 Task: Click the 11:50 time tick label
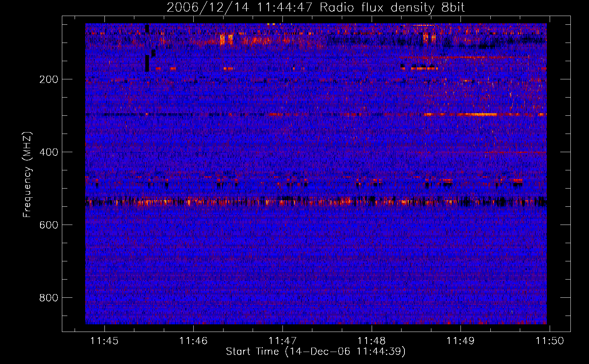click(550, 341)
